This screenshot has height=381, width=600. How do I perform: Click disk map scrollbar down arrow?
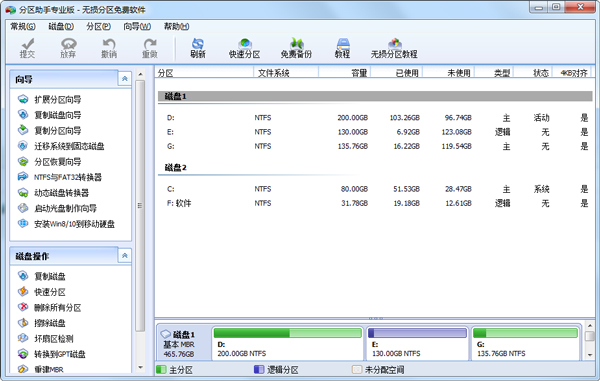coord(590,355)
